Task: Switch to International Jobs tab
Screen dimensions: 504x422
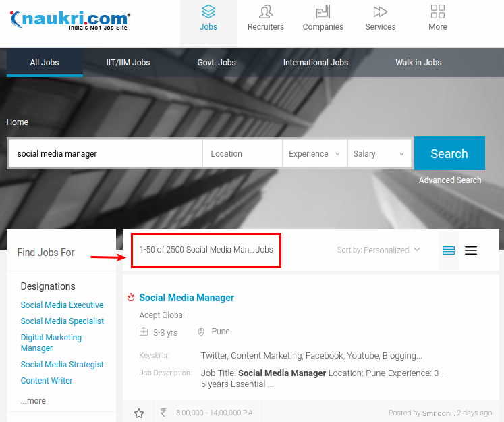Action: coord(316,63)
